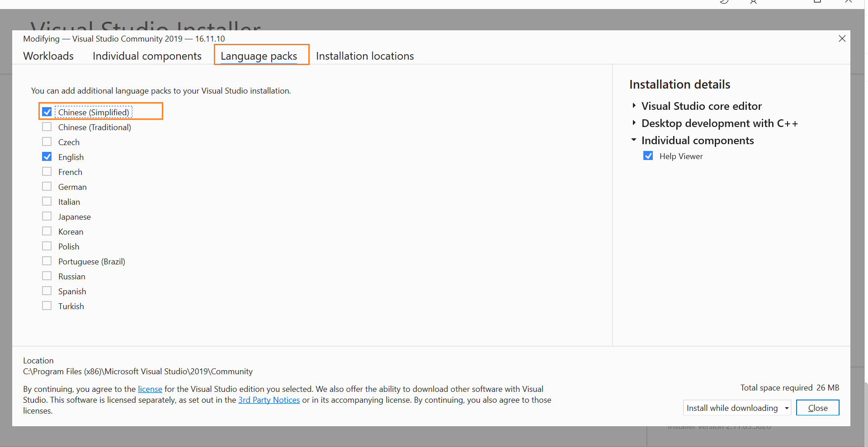This screenshot has height=447, width=868.
Task: Enable the Korean language checkbox
Action: click(x=47, y=231)
